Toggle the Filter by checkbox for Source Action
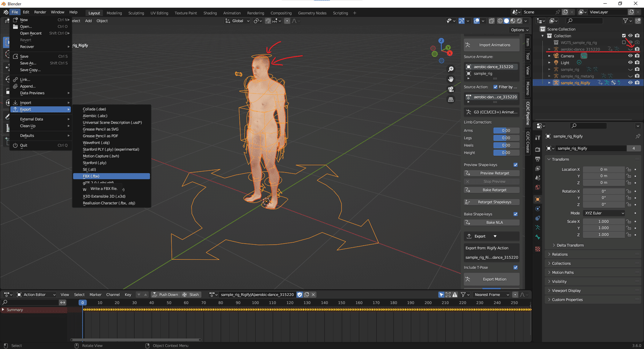Viewport: 644px width, 349px height. [495, 86]
